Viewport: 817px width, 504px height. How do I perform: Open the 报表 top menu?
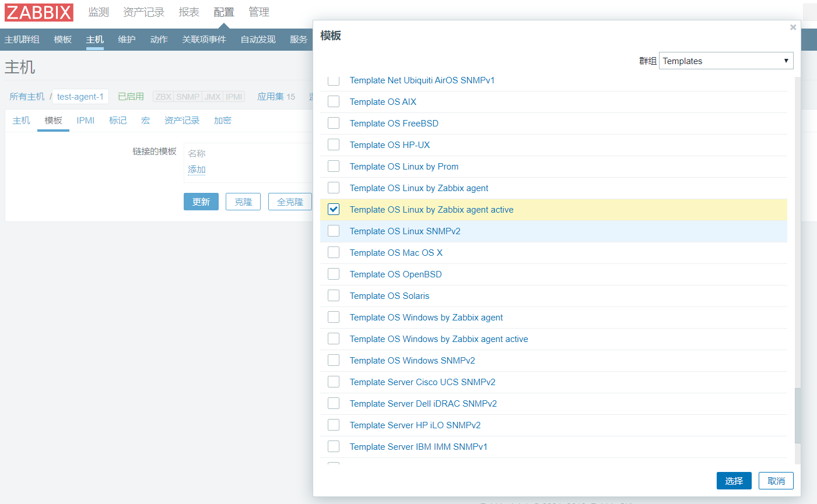click(189, 12)
